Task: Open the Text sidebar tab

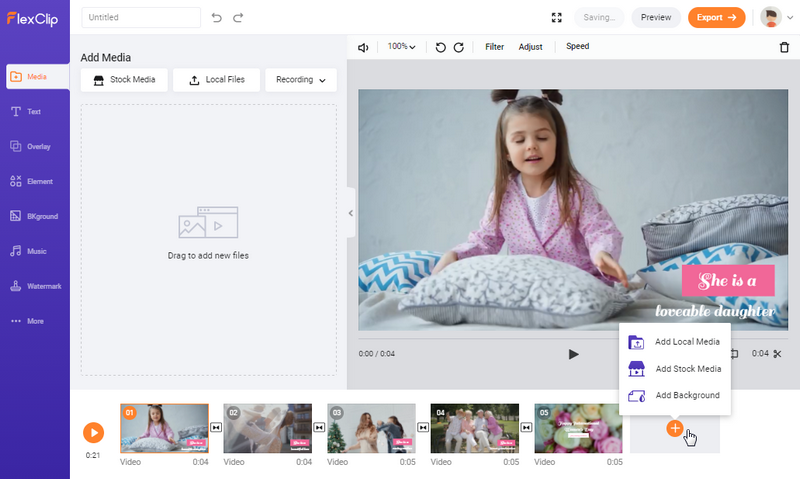Action: pyautogui.click(x=26, y=111)
